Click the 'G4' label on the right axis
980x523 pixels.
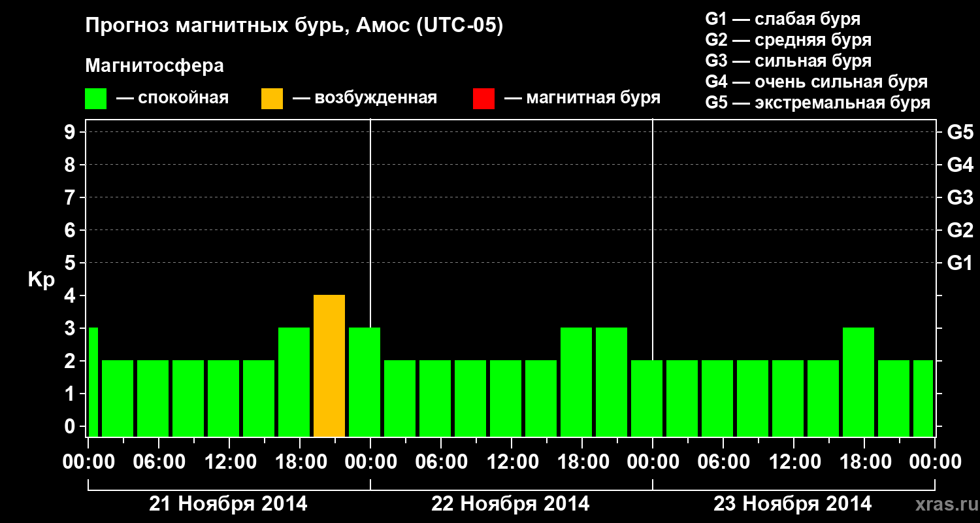pyautogui.click(x=960, y=165)
